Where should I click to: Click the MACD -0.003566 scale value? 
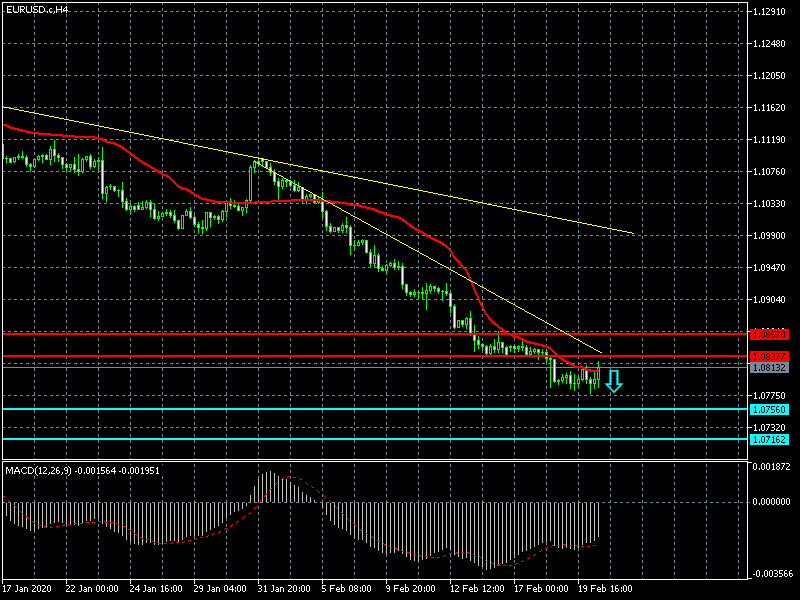click(x=771, y=574)
